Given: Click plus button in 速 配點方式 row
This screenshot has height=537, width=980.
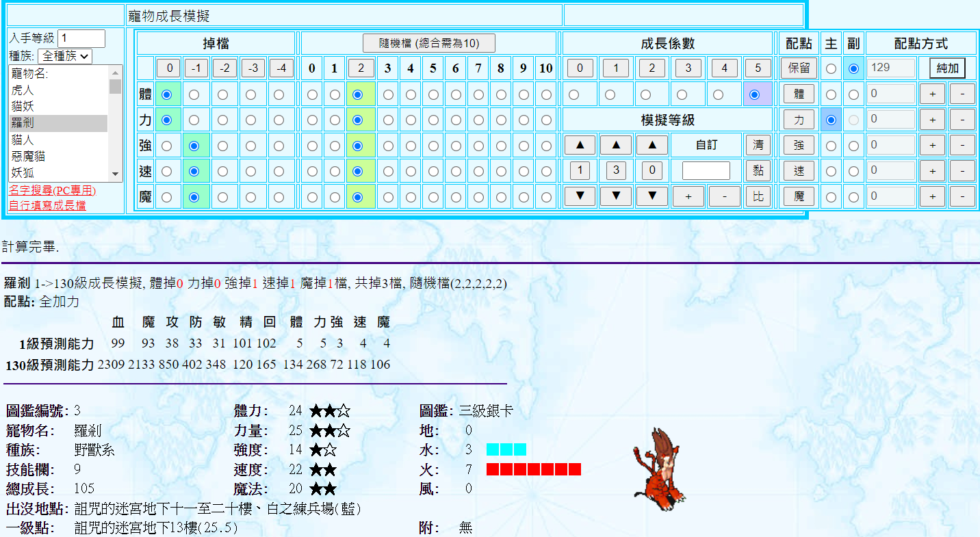Looking at the screenshot, I should (x=932, y=171).
